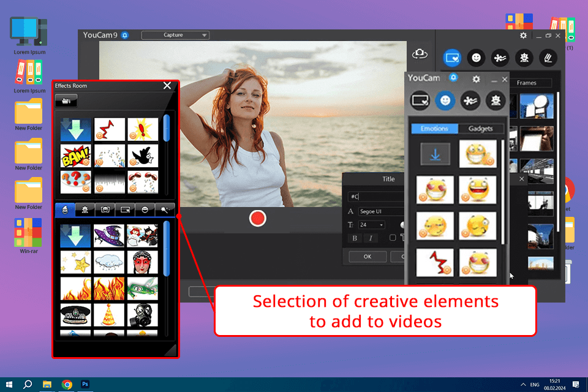
Task: Open Windows Start menu
Action: 9,385
